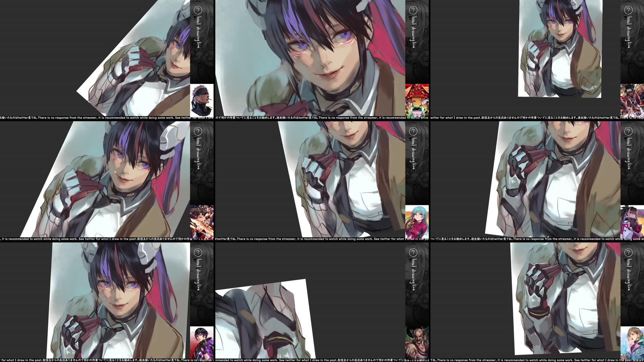644x362 pixels.
Task: Click question mark icon in fiery fighters panel
Action: point(198,131)
